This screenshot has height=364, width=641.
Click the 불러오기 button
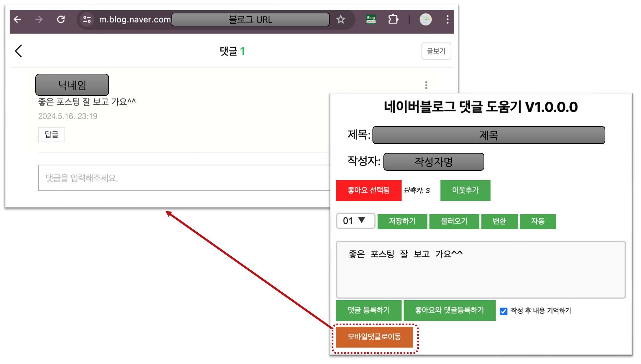454,221
